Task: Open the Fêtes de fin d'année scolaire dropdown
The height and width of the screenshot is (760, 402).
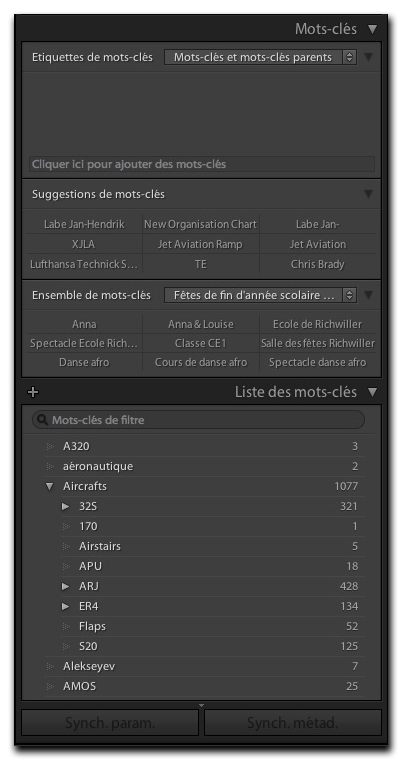Action: pyautogui.click(x=260, y=295)
